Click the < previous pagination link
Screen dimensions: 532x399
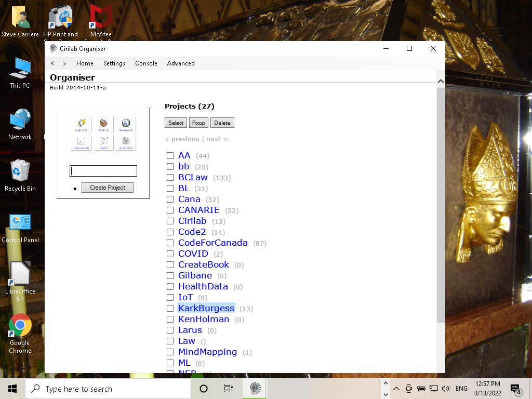(x=182, y=139)
